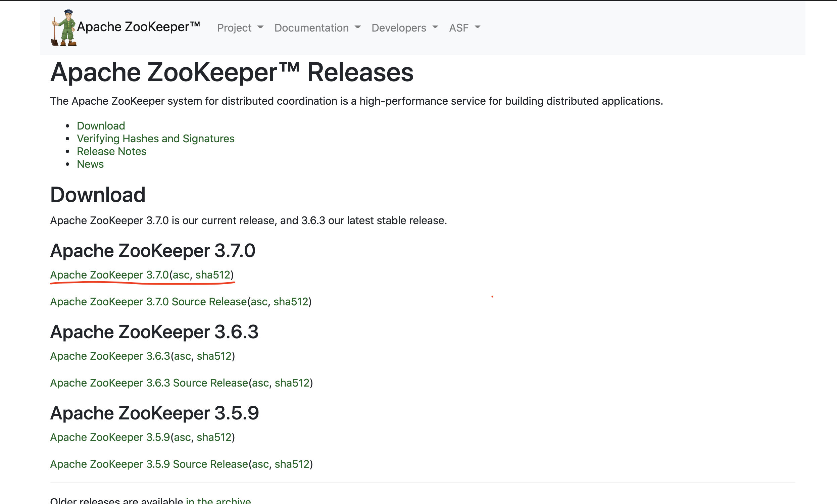Screen dimensions: 837x504
Task: Open sha512 hash for ZooKeeper 3.7.0
Action: tap(213, 274)
